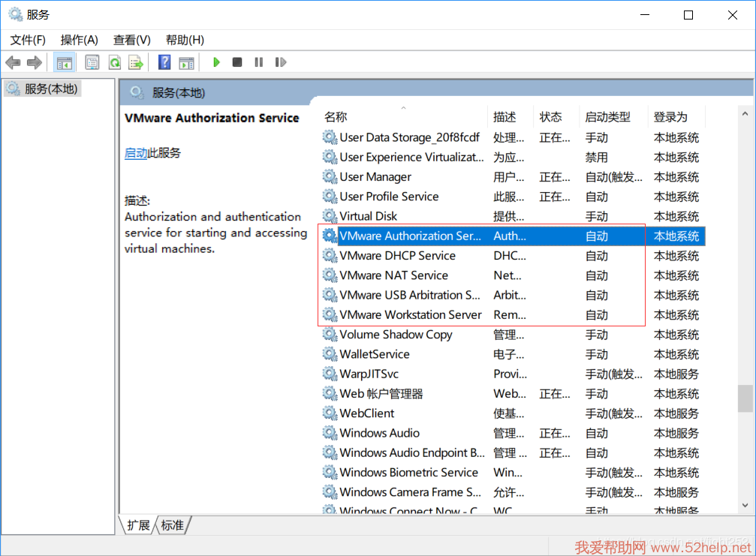The width and height of the screenshot is (756, 556).
Task: Start the service with the green play icon
Action: pos(216,62)
